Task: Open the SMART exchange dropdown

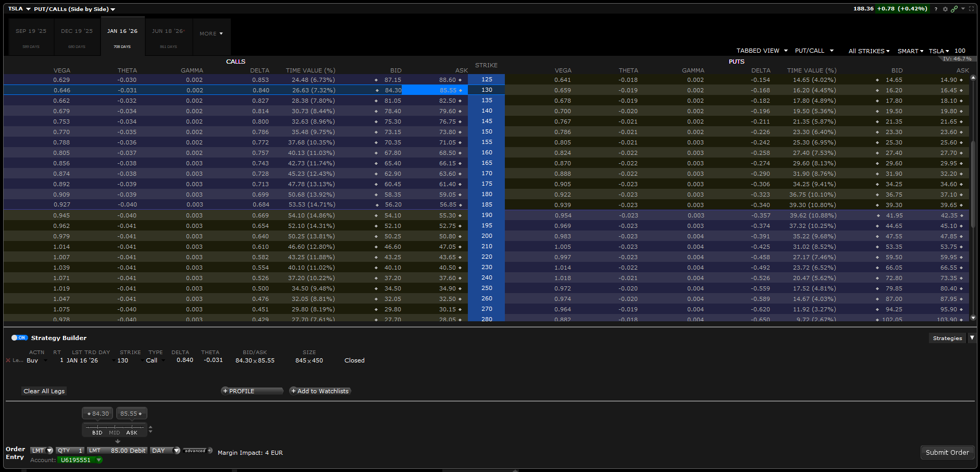Action: point(910,51)
